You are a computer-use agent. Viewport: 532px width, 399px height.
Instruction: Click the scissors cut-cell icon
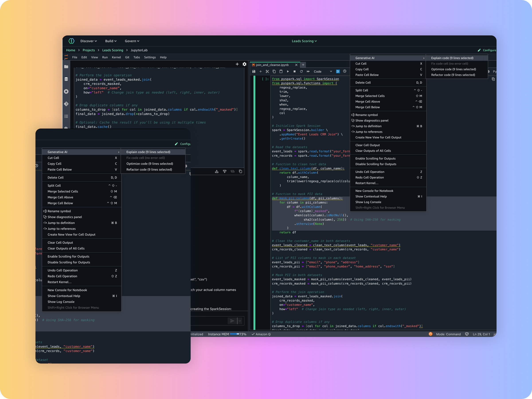click(267, 71)
